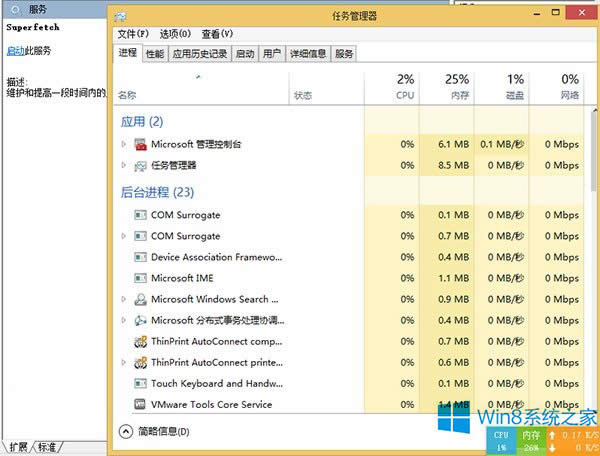Switch to the 应用历史记录 tab
Viewport: 600px width, 456px height.
pyautogui.click(x=200, y=54)
